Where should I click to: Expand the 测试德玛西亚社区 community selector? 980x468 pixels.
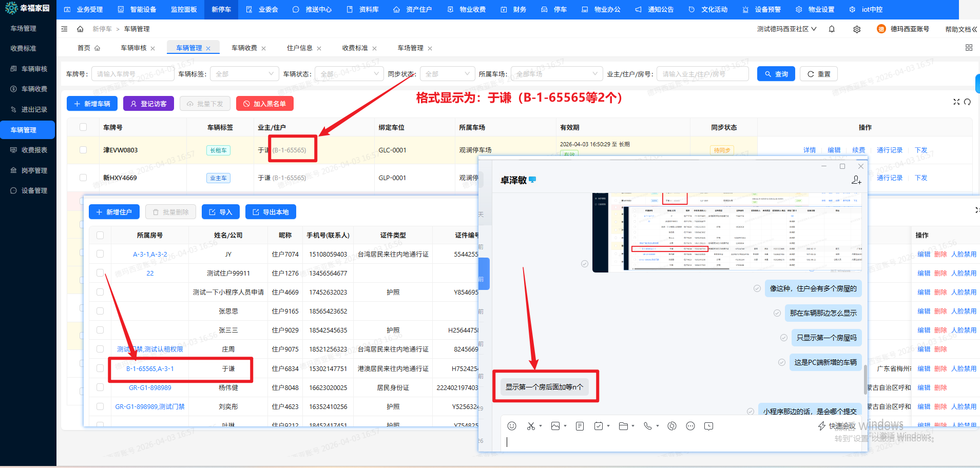(786, 29)
